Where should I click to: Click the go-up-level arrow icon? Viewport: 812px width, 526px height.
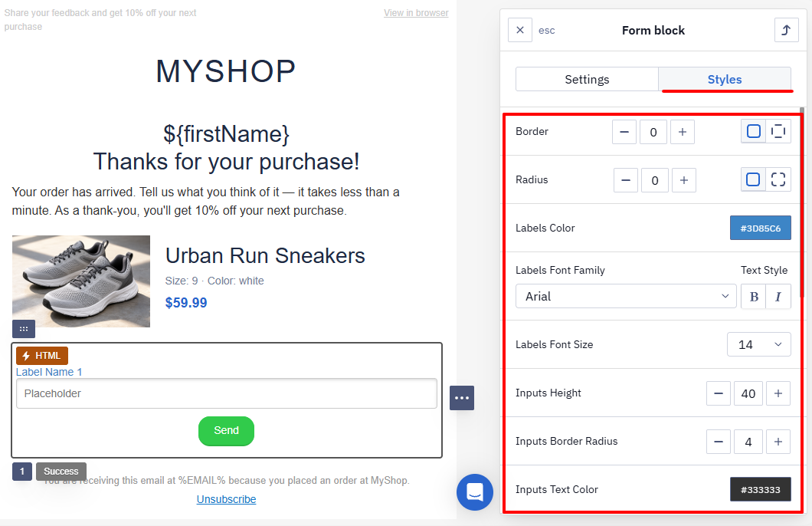click(x=786, y=30)
